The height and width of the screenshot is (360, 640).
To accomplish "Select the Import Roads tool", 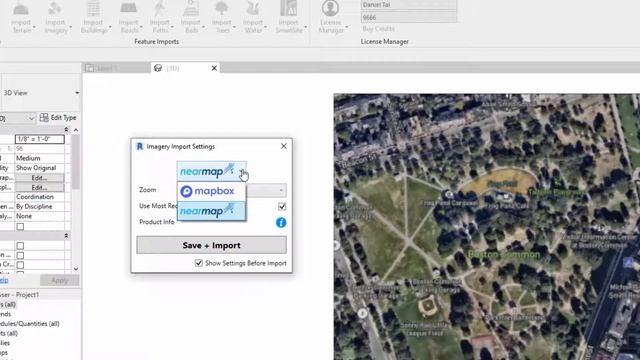I will click(x=129, y=17).
